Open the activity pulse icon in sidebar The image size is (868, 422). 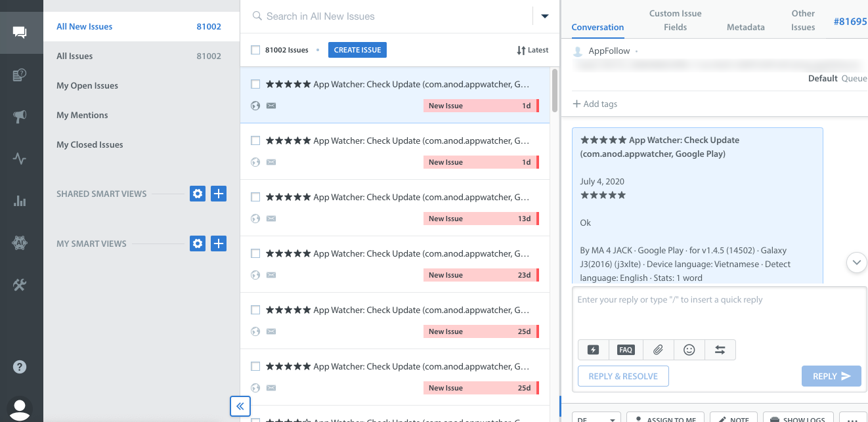20,159
